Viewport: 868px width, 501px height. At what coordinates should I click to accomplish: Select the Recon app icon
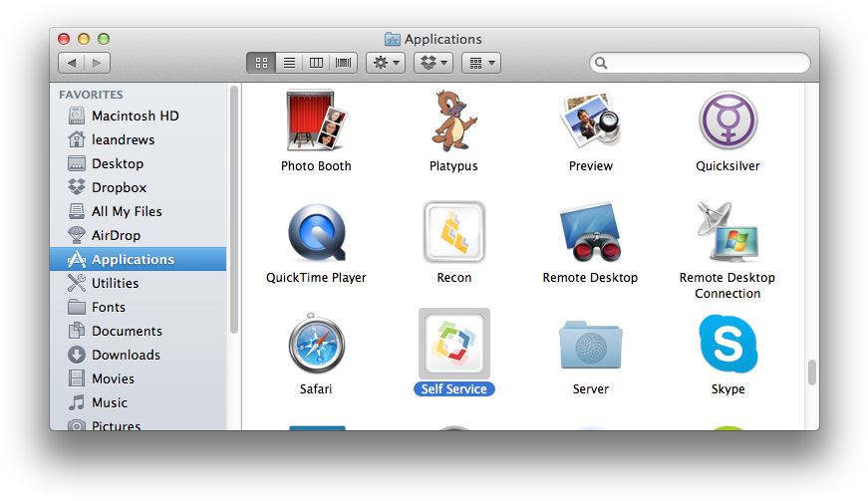[453, 232]
